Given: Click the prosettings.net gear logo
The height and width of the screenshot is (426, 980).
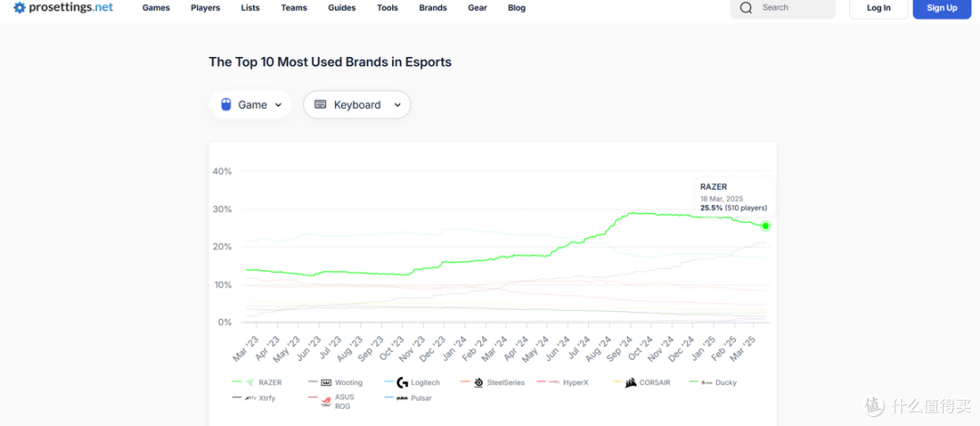Looking at the screenshot, I should (x=20, y=8).
